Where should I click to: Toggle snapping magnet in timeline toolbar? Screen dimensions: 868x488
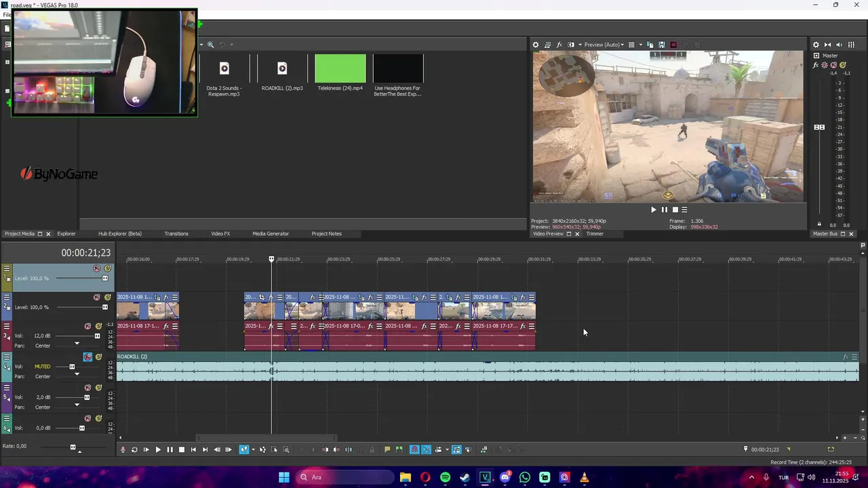coord(414,449)
